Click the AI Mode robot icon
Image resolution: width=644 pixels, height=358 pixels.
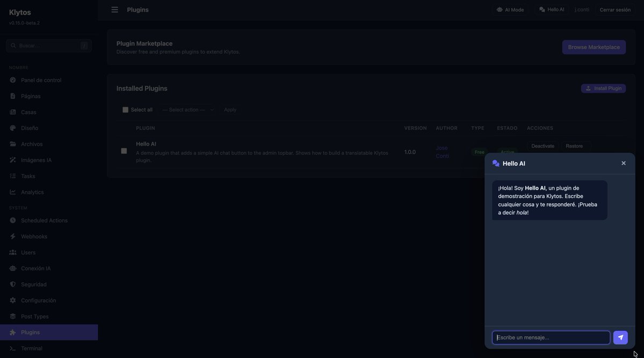click(x=500, y=10)
